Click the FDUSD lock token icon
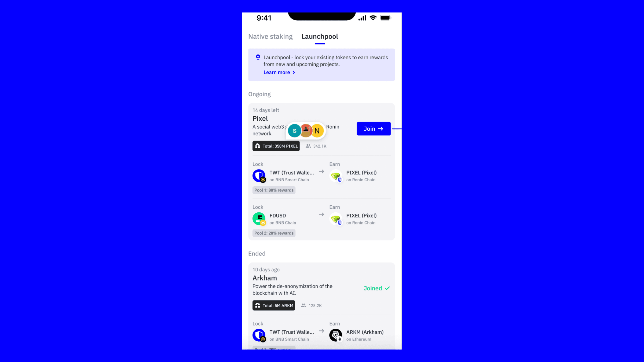The width and height of the screenshot is (644, 362). pos(259,218)
